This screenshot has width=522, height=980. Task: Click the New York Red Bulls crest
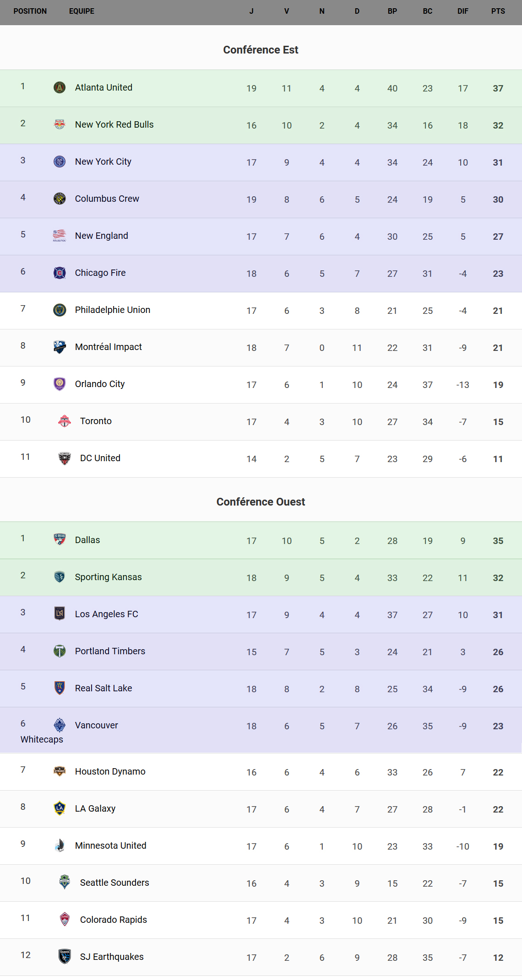coord(60,124)
